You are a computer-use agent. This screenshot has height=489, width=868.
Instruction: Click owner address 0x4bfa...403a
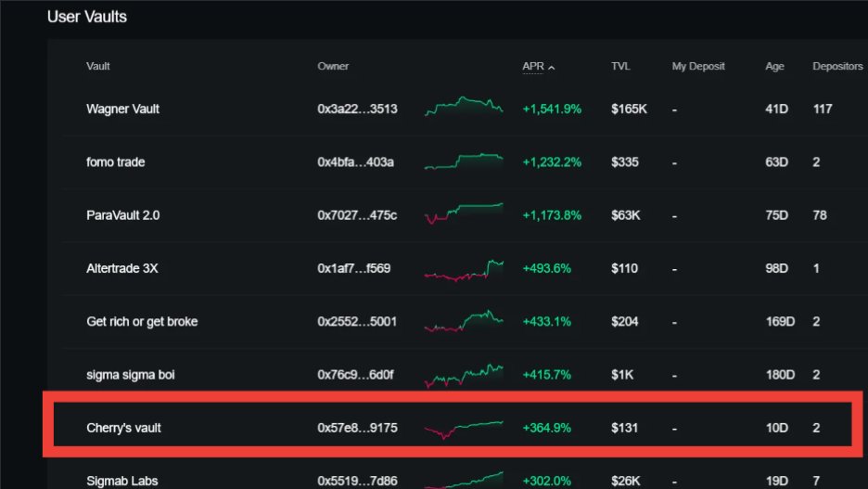(355, 162)
